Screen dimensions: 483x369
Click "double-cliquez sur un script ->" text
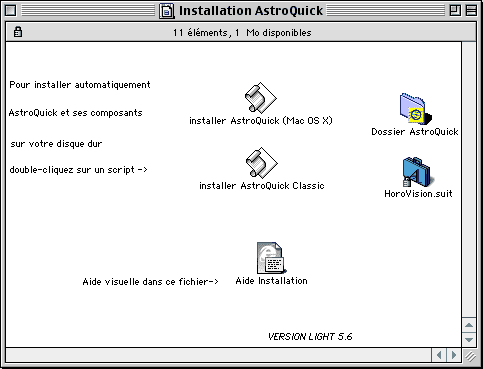coord(78,170)
